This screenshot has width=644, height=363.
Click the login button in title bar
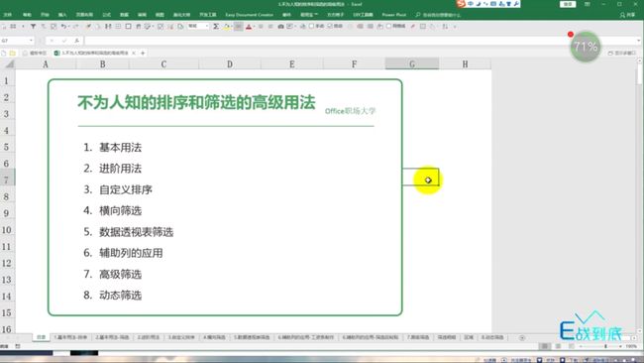pyautogui.click(x=568, y=4)
